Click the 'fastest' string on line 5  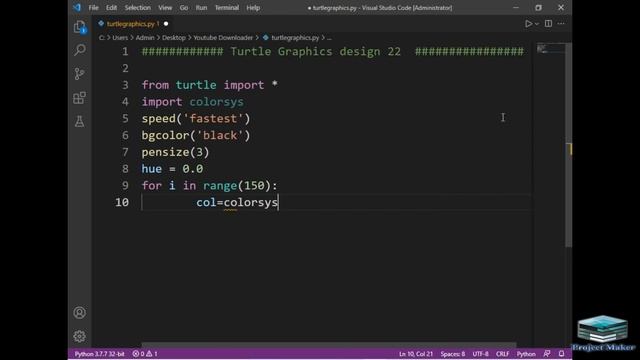click(x=213, y=118)
